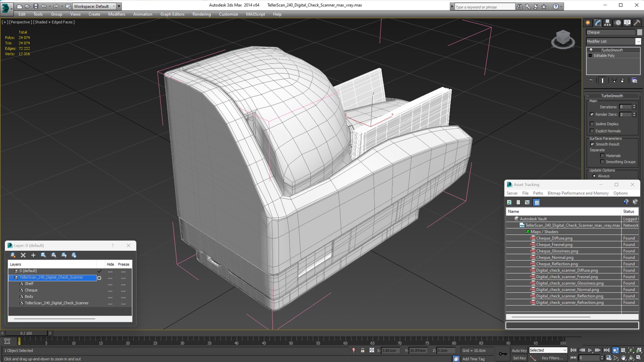The image size is (644, 362).
Task: Switch to the Utilities hammer tab
Action: pos(637,23)
